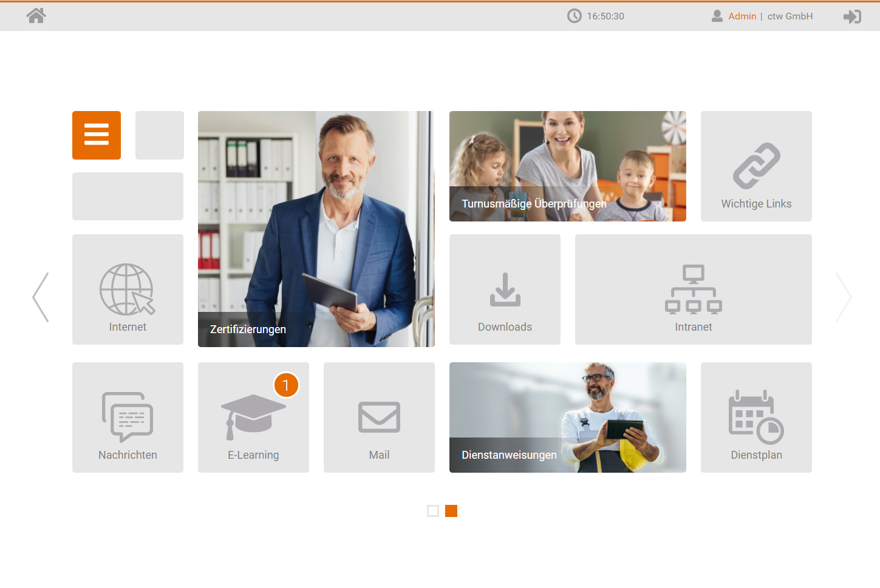Select the orange second page indicator
Screen dimensions: 880x588
(x=451, y=511)
